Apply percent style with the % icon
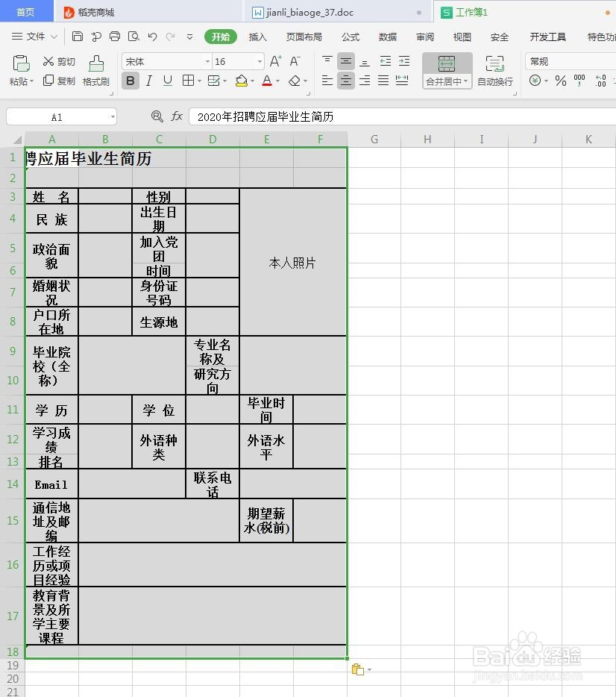 [x=561, y=81]
